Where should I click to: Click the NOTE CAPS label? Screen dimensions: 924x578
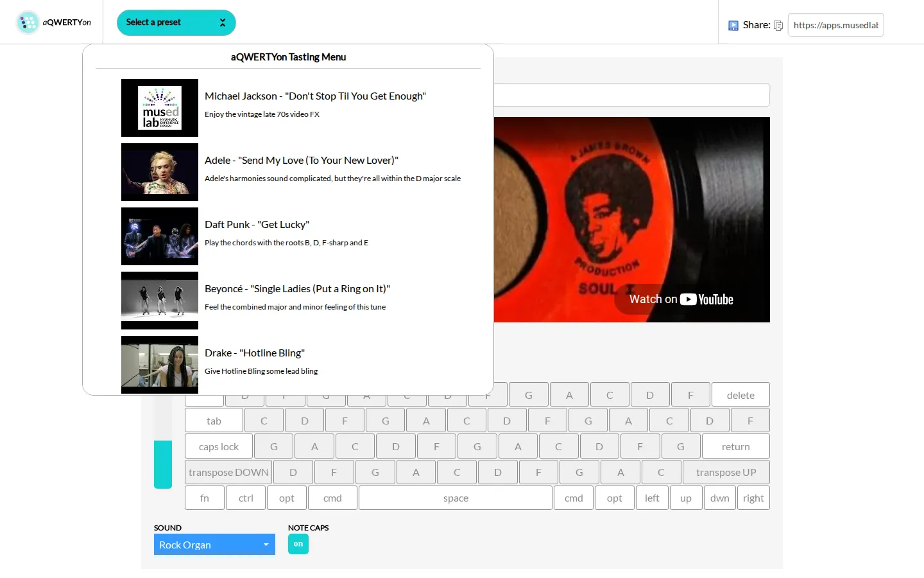coord(308,528)
